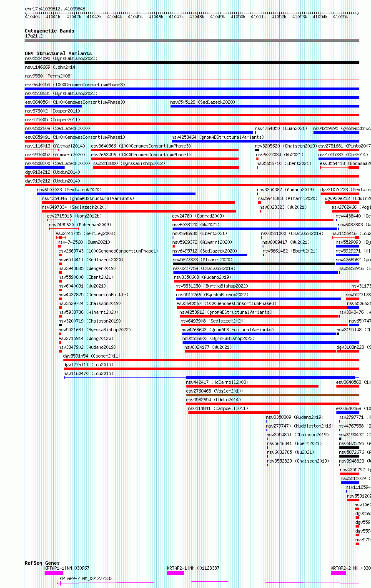Click nsv5531250 (ByrskaBishop2022) variant label

(x=212, y=286)
